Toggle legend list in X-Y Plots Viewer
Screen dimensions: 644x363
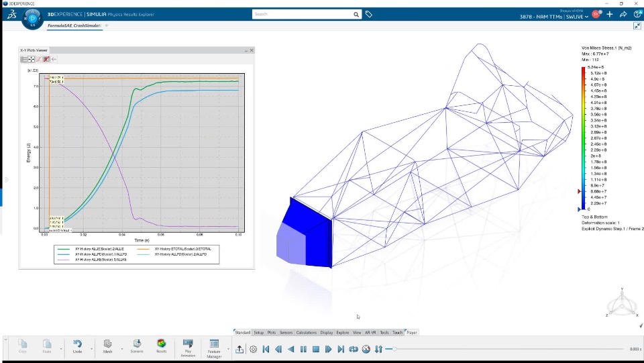tap(24, 59)
